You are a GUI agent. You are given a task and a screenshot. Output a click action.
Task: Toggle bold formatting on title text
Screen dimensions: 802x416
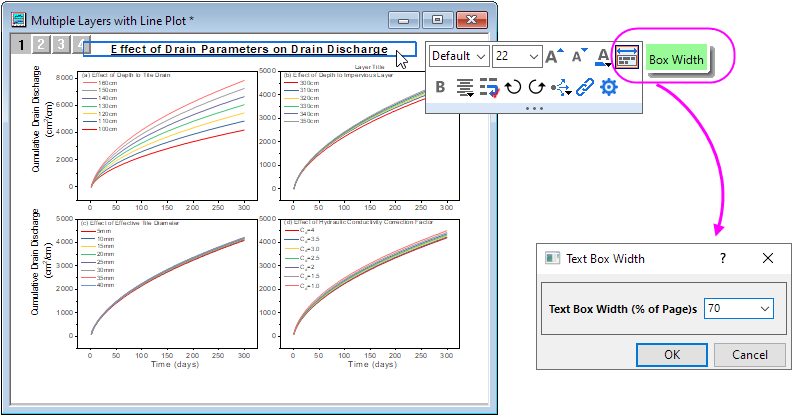(439, 88)
